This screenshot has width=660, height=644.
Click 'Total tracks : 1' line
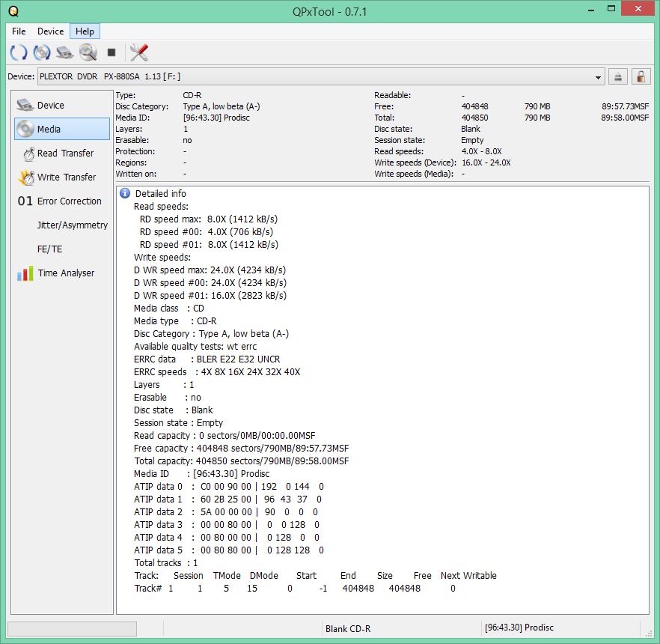tap(166, 563)
